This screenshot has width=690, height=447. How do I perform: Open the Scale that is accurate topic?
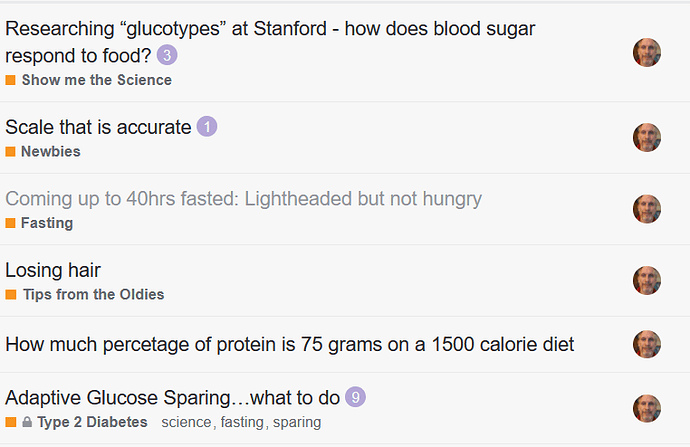pyautogui.click(x=98, y=127)
